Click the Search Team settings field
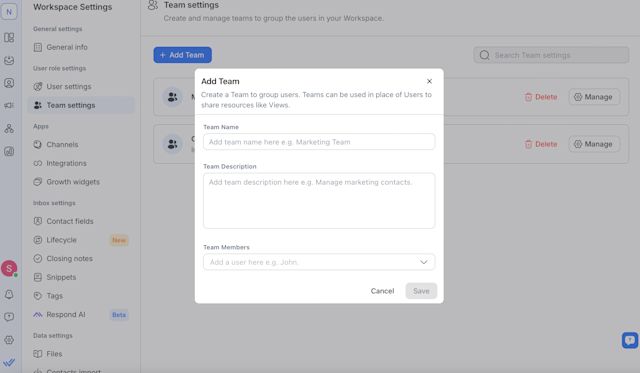This screenshot has width=640, height=373. pyautogui.click(x=551, y=55)
